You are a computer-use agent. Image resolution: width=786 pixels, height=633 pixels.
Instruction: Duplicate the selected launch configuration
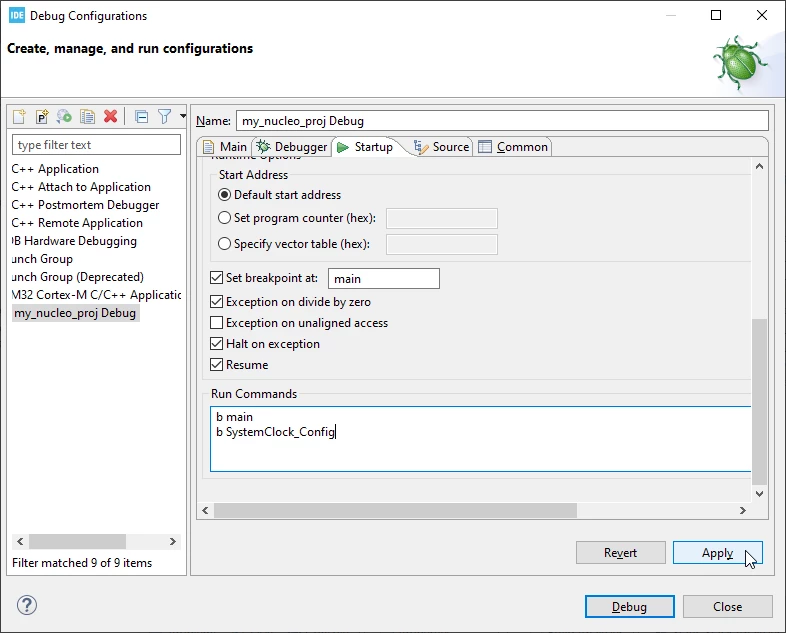[x=88, y=117]
